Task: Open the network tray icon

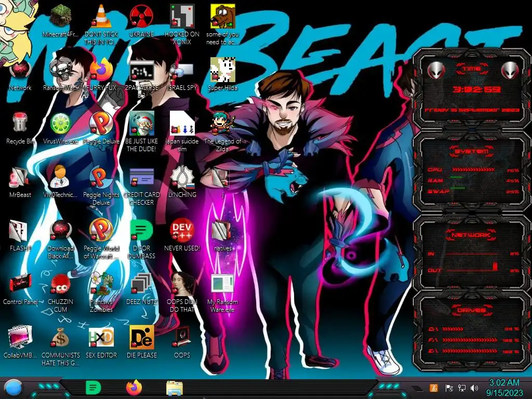Action: click(462, 388)
